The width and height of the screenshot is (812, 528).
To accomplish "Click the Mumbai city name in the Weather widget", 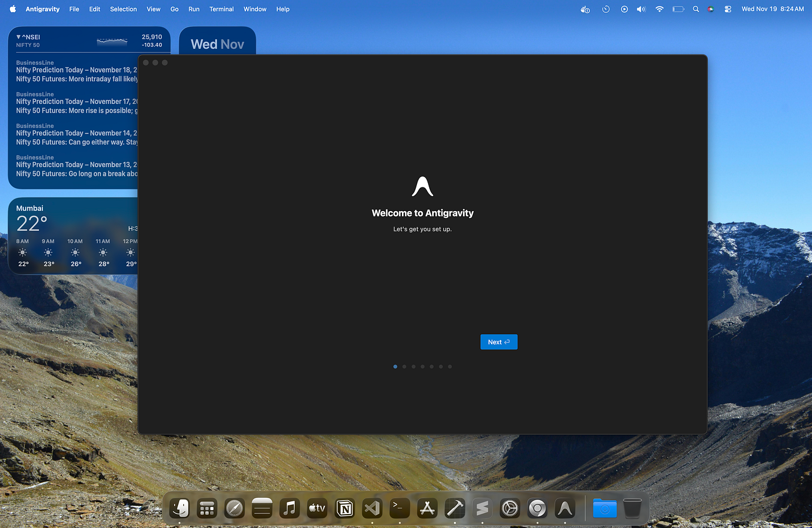I will click(30, 208).
